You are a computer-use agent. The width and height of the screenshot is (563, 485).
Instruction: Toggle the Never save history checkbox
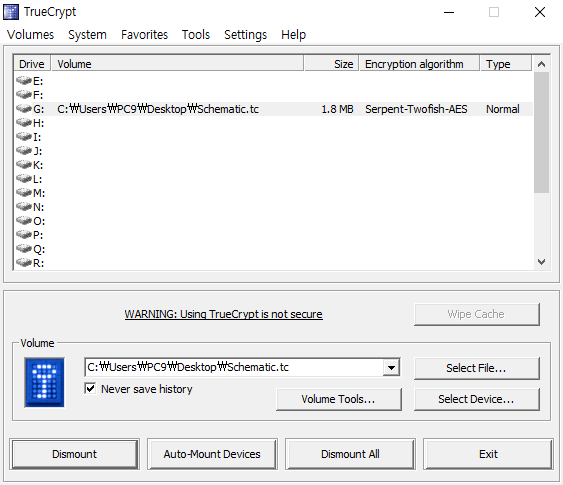90,388
